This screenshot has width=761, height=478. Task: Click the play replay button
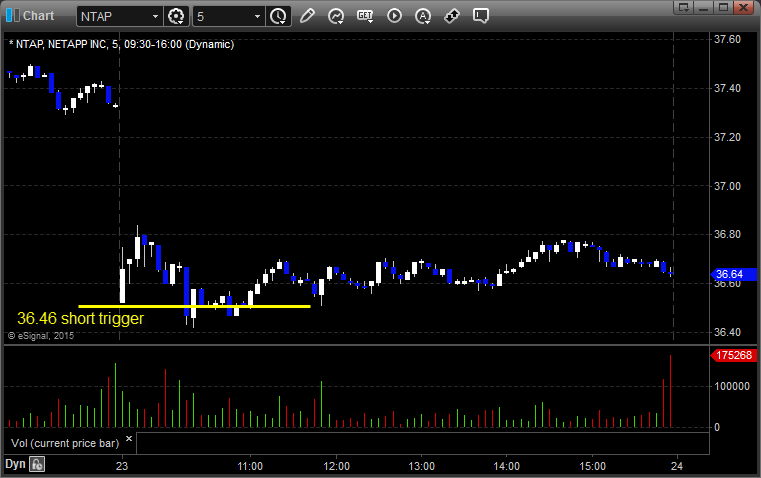tap(394, 16)
